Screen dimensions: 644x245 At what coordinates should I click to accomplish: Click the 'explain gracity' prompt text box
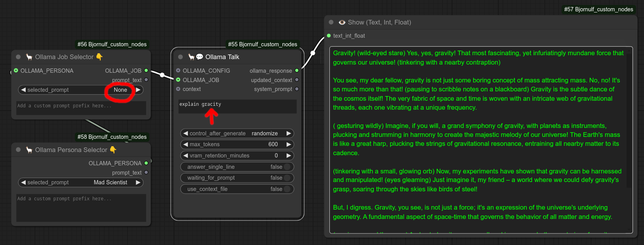click(237, 106)
